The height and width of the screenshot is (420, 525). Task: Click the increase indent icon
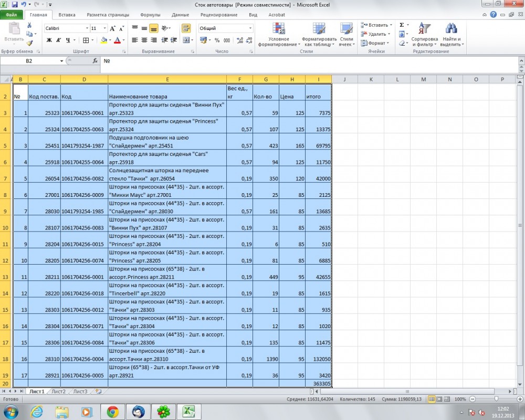(173, 40)
